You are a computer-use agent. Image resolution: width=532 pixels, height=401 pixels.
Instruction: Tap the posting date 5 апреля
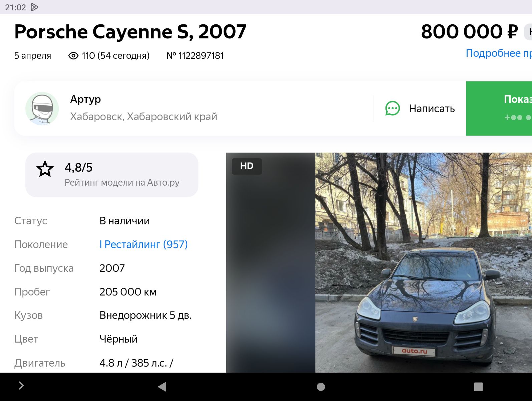33,56
